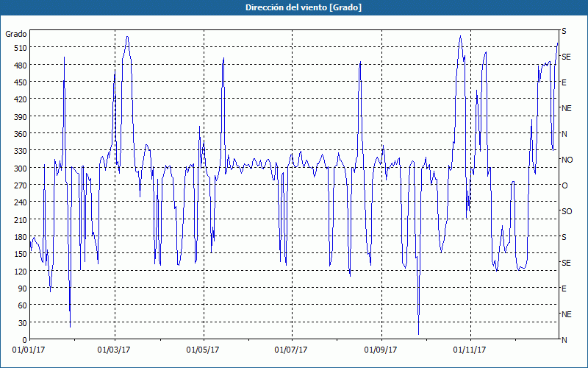Click the 'SO' compass label on right axis
588x368 pixels.
tap(567, 212)
